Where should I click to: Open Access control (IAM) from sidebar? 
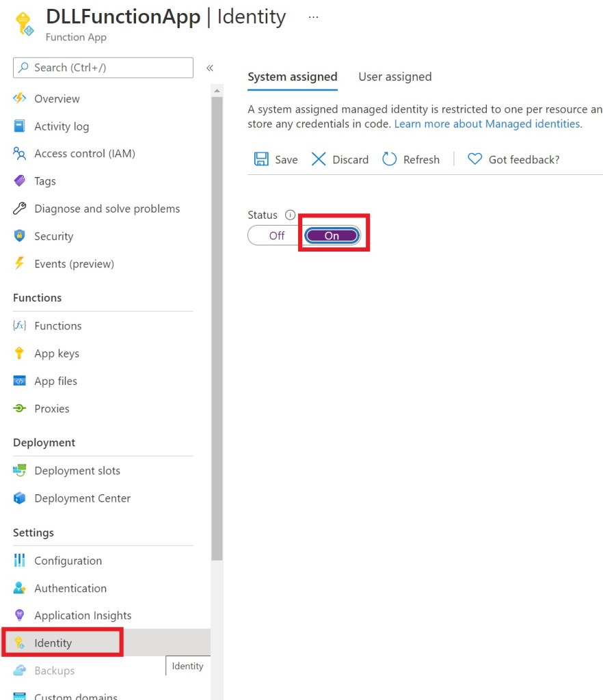(84, 154)
